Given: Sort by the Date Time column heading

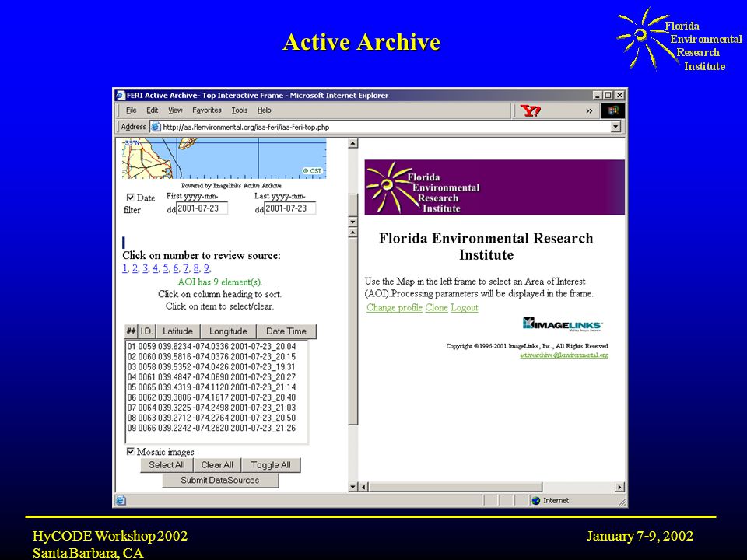Looking at the screenshot, I should [x=286, y=331].
